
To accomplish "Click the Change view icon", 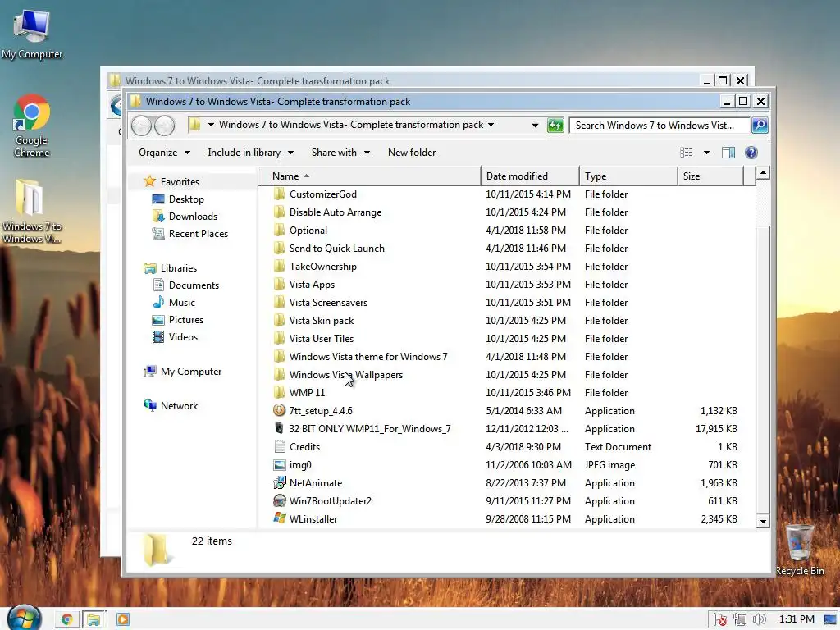I will pyautogui.click(x=687, y=153).
